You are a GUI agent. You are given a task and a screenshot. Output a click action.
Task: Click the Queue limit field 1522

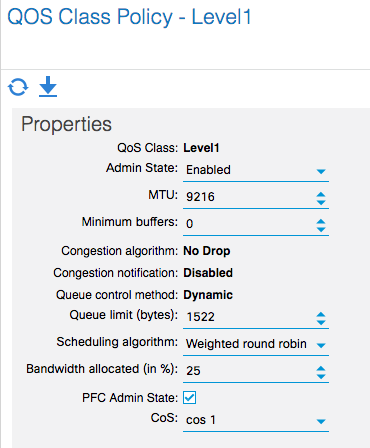[248, 317]
